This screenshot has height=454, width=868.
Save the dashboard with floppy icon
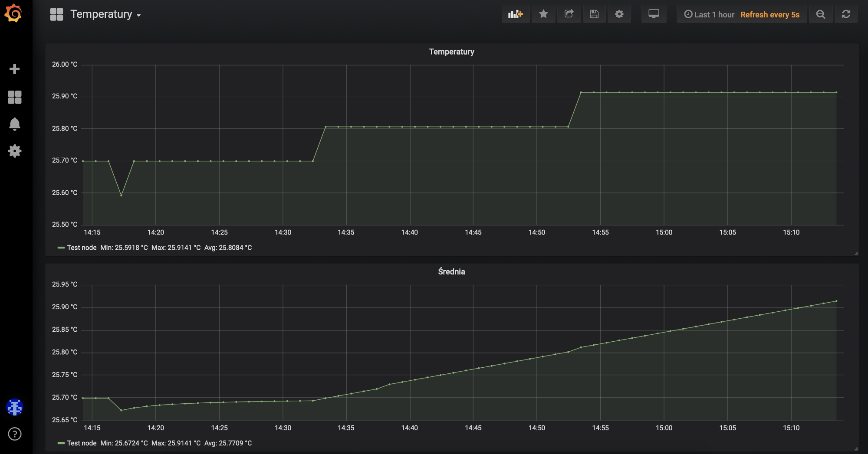tap(594, 14)
